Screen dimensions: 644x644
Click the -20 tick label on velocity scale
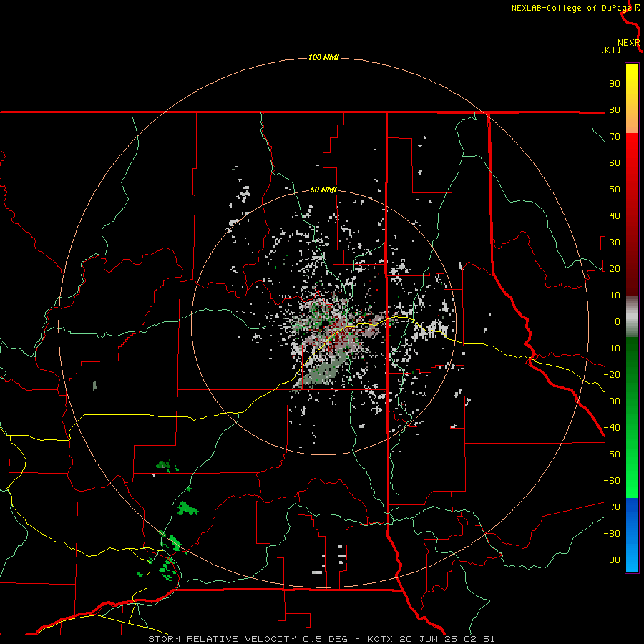pyautogui.click(x=612, y=374)
